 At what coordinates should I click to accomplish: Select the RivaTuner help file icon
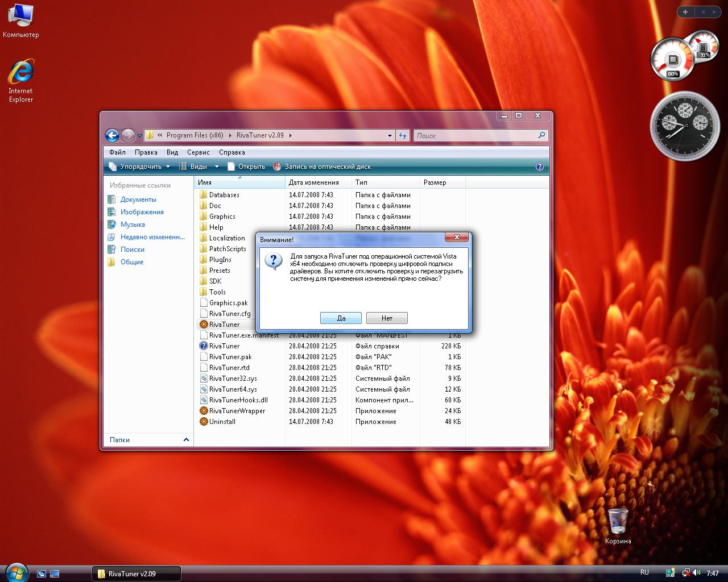click(x=204, y=346)
